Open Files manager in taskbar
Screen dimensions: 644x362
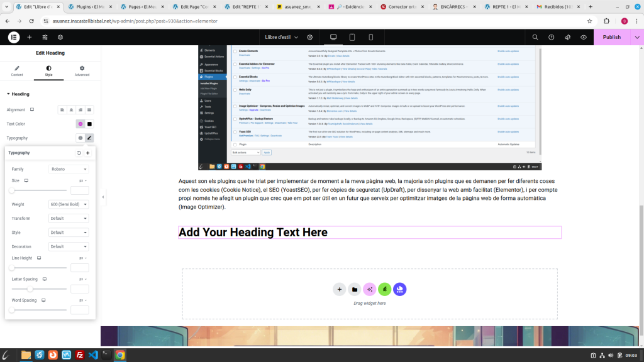[x=26, y=355]
